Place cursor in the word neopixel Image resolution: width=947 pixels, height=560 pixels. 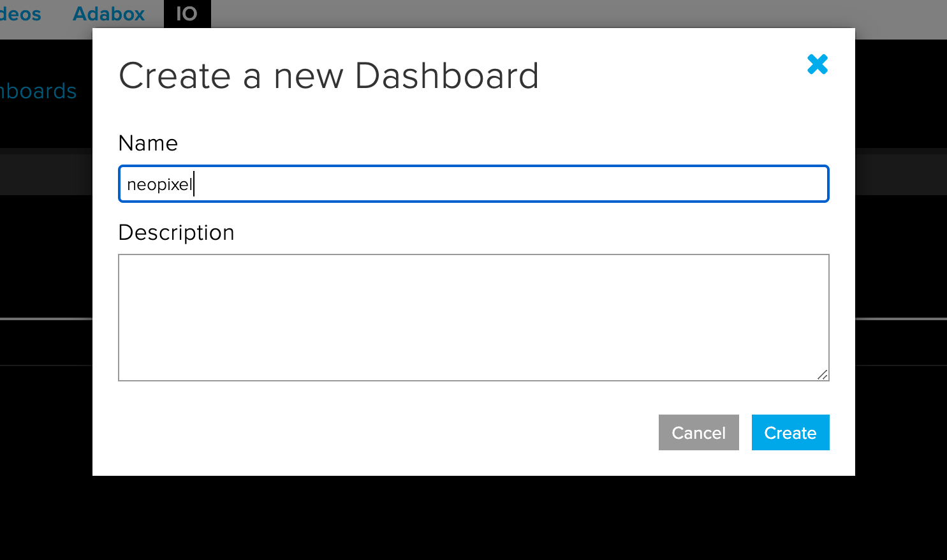159,184
